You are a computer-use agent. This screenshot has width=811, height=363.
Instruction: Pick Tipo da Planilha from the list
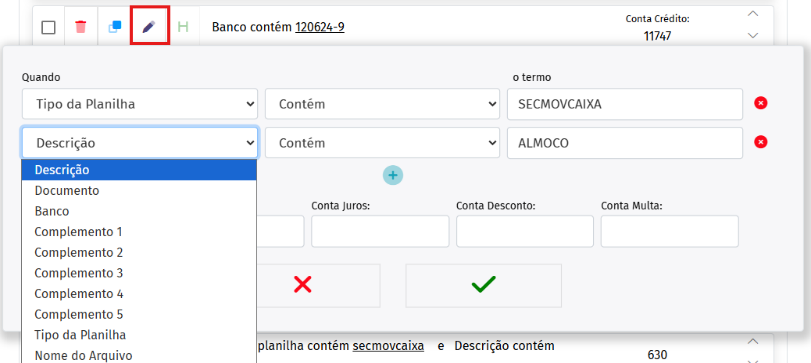pyautogui.click(x=139, y=335)
